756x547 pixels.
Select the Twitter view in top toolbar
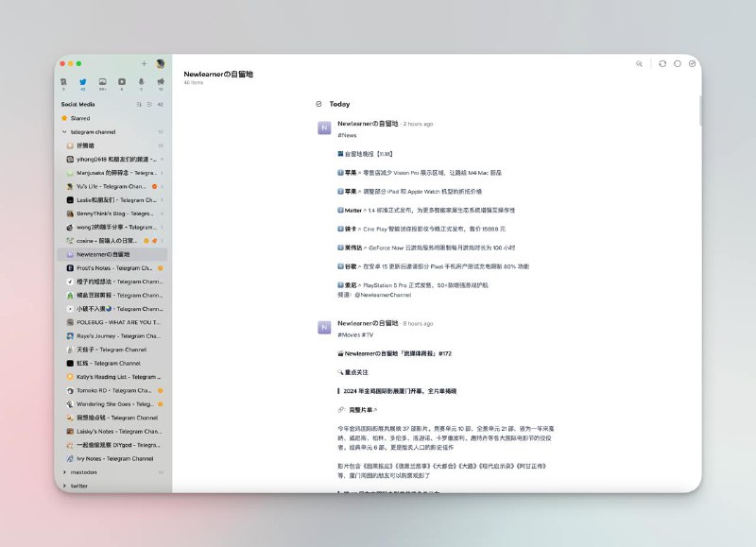click(83, 82)
